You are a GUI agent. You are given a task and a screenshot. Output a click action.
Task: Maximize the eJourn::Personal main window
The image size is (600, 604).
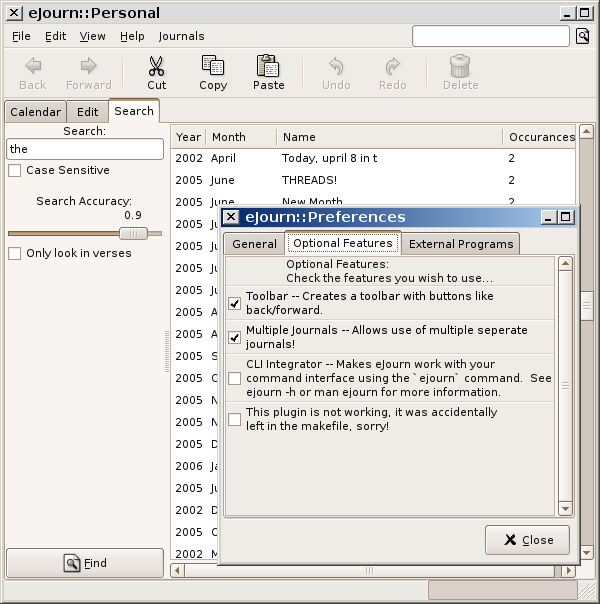[x=584, y=13]
